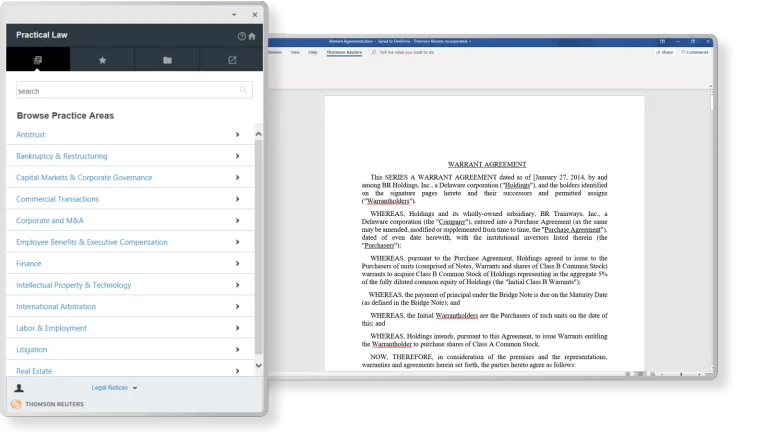Screen dimensions: 768x432
Task: Open the folders tab icon
Action: click(x=167, y=60)
